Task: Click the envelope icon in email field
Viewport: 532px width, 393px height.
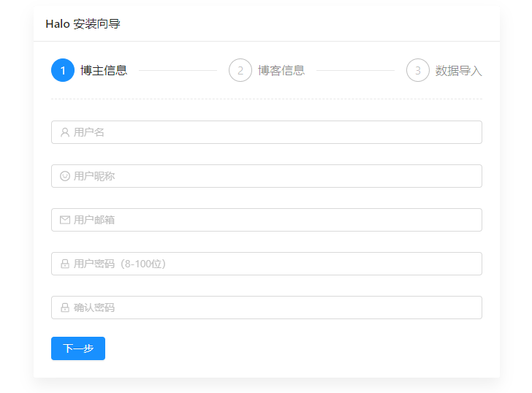Action: [x=65, y=220]
